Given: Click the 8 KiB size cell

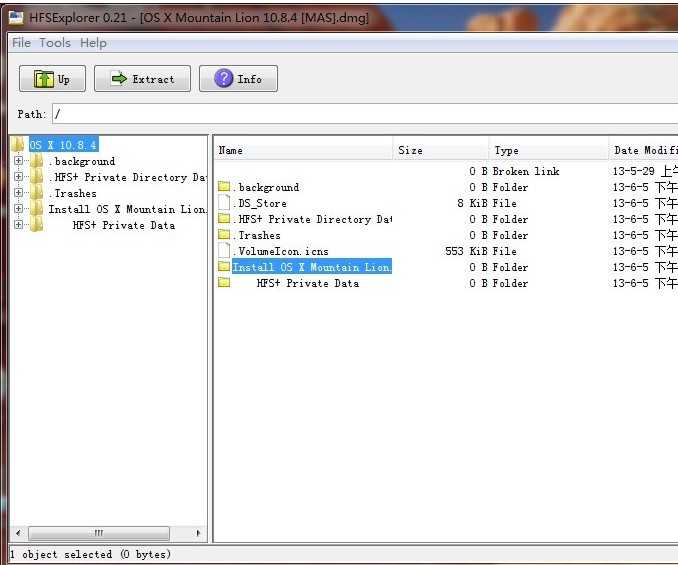Looking at the screenshot, I should 473,203.
